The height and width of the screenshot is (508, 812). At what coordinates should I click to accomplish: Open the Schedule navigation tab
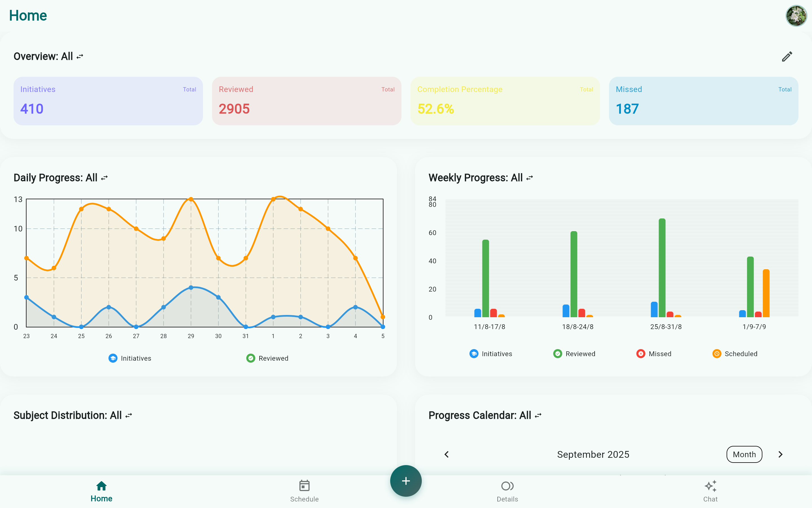304,492
